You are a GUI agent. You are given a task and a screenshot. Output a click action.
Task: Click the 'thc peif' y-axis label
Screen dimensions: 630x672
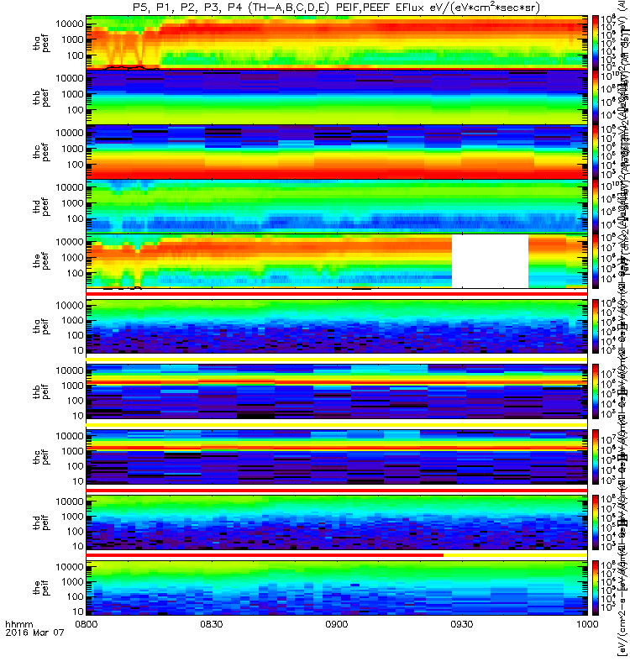click(41, 457)
